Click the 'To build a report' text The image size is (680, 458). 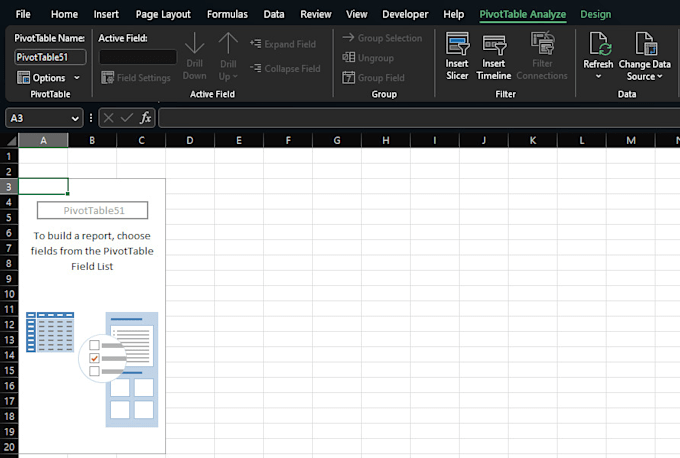[x=92, y=251]
